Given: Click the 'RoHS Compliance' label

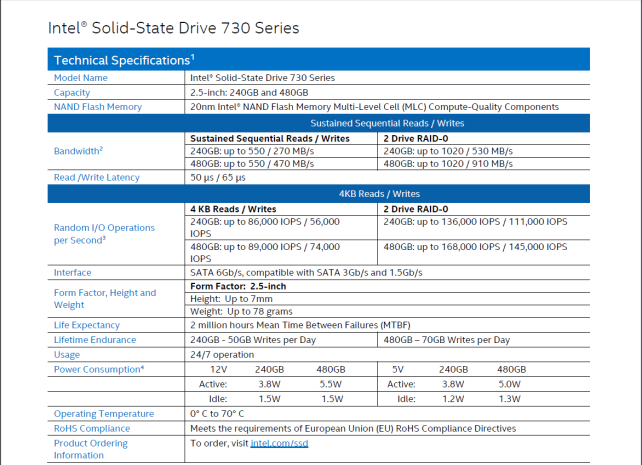Looking at the screenshot, I should coord(92,429).
